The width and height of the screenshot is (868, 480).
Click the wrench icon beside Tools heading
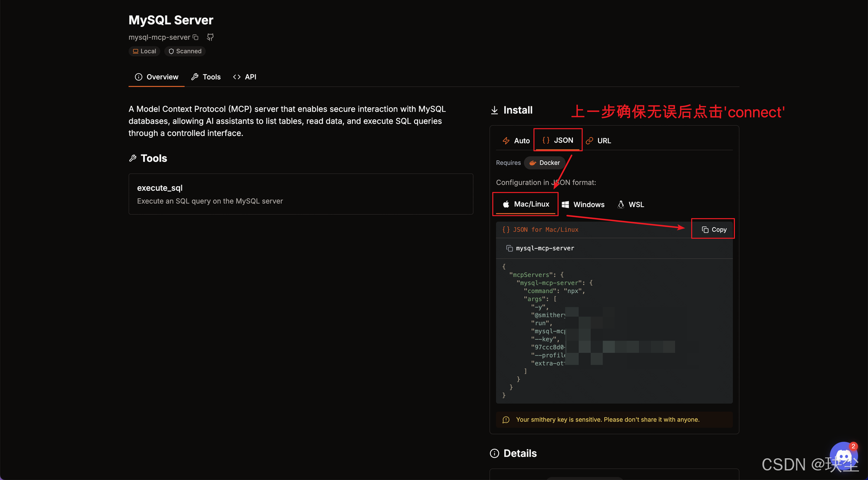pos(133,159)
